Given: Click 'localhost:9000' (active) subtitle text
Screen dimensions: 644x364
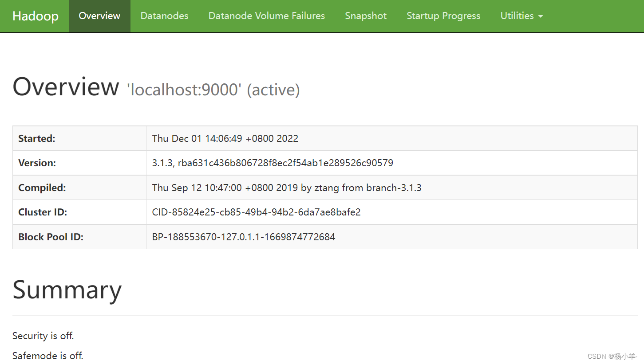Looking at the screenshot, I should pyautogui.click(x=213, y=90).
